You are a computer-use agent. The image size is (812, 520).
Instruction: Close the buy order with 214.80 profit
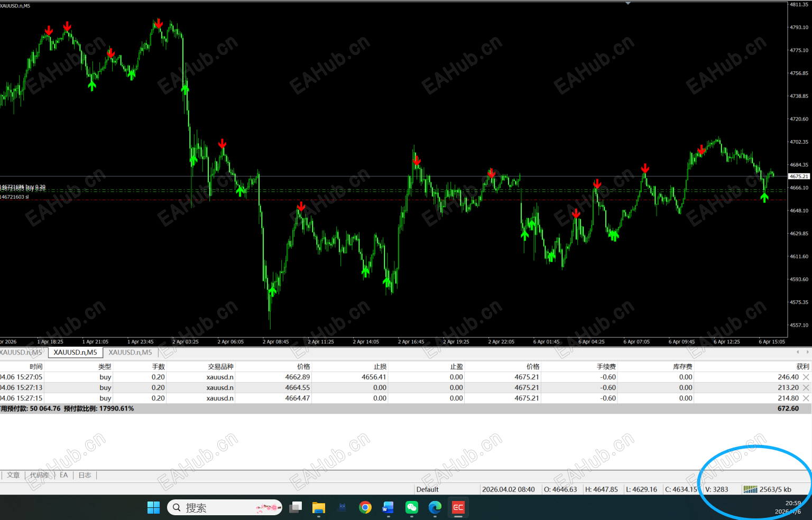806,398
